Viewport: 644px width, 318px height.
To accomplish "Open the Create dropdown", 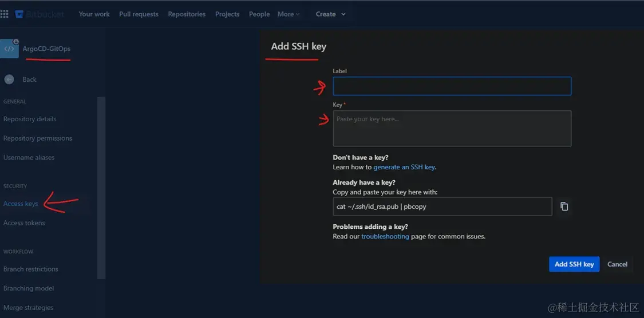I will tap(331, 14).
